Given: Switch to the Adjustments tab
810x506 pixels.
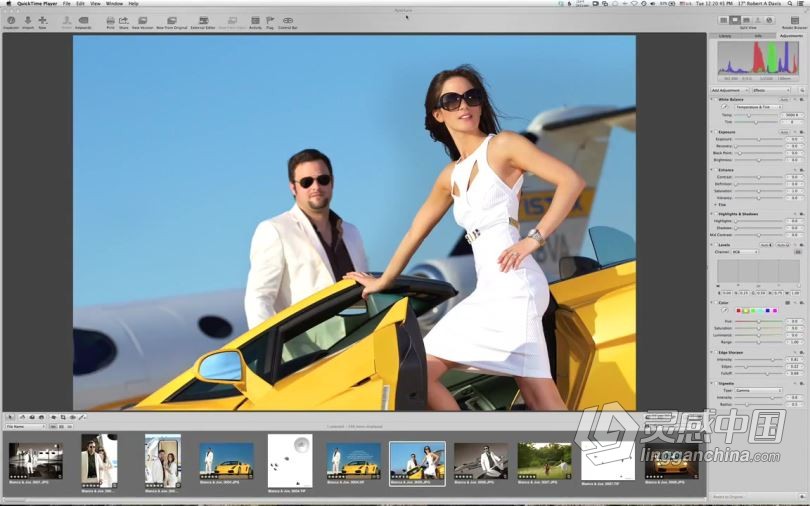Looking at the screenshot, I should point(791,36).
